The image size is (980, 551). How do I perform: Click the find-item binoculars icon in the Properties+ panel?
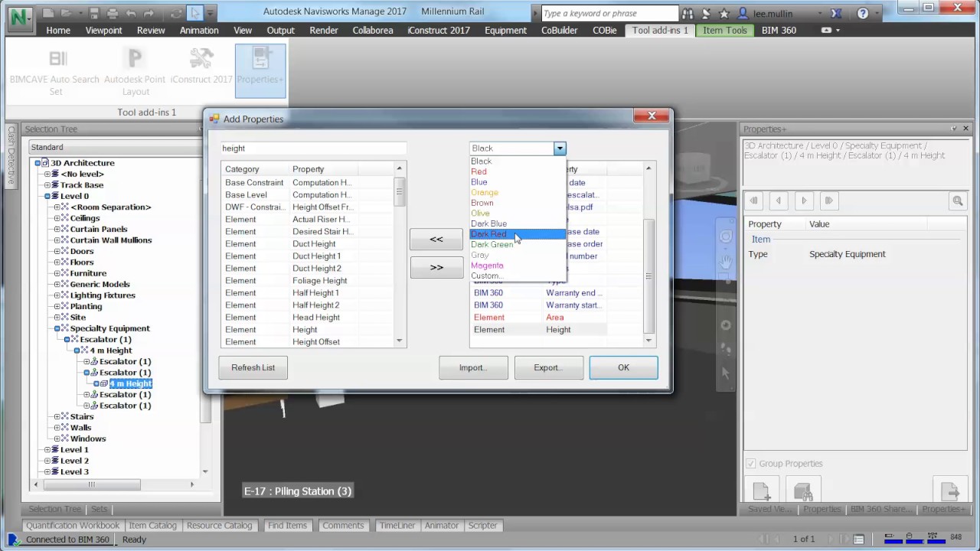point(803,491)
